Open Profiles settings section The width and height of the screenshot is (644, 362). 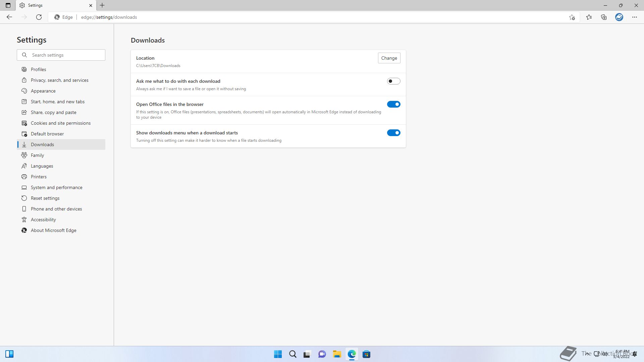pos(61,69)
